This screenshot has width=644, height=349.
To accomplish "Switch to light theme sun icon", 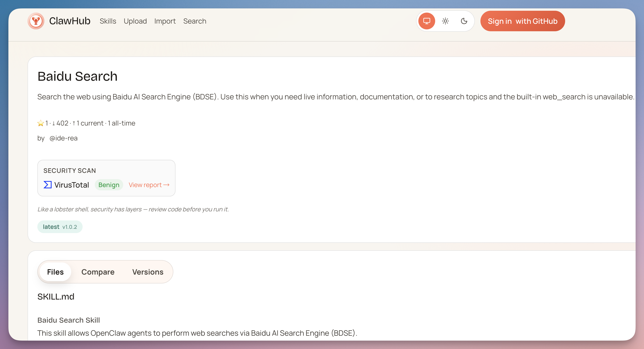I will [445, 21].
